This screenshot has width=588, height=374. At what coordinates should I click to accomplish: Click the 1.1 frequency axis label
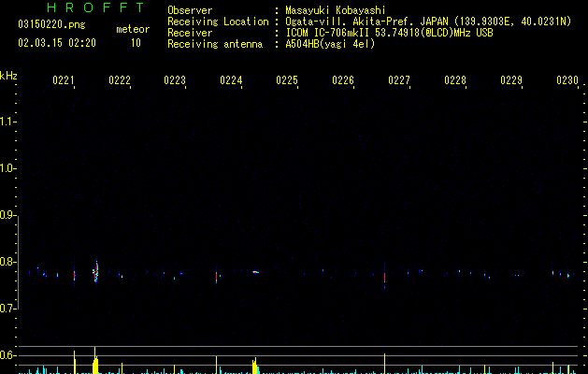click(7, 122)
